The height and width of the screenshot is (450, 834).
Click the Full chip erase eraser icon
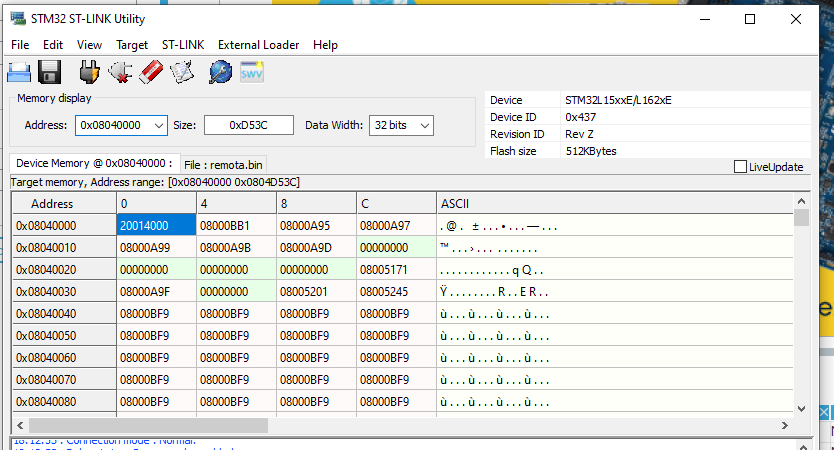point(151,72)
